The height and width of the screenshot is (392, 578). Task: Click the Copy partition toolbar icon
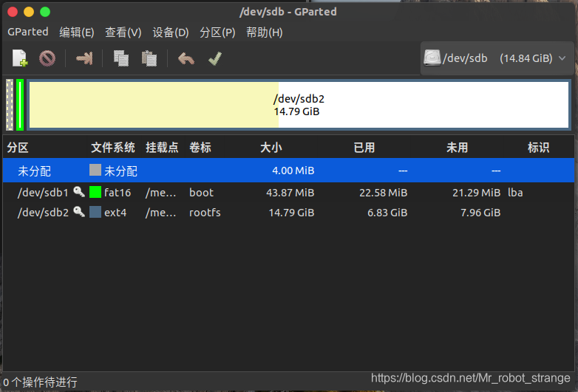[121, 58]
